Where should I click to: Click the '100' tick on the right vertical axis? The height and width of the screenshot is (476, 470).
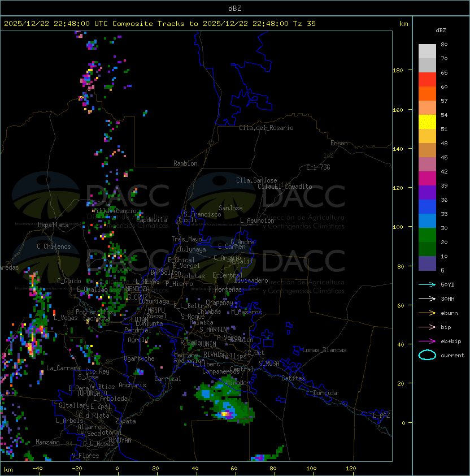(x=398, y=227)
